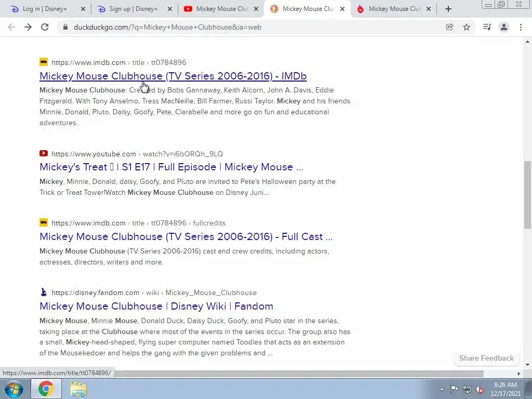Switch to YouTube Mickey Mouse Clubhouse tab
Image resolution: width=532 pixels, height=399 pixels.
(x=221, y=9)
